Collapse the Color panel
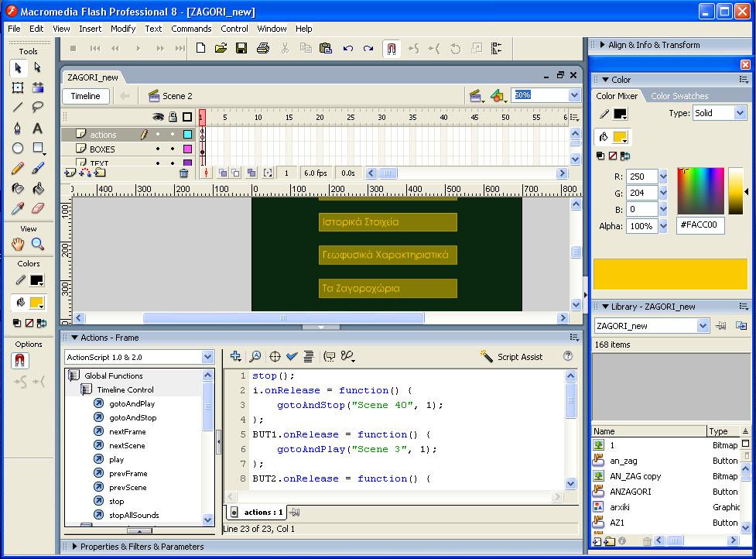This screenshot has height=559, width=756. tap(605, 80)
